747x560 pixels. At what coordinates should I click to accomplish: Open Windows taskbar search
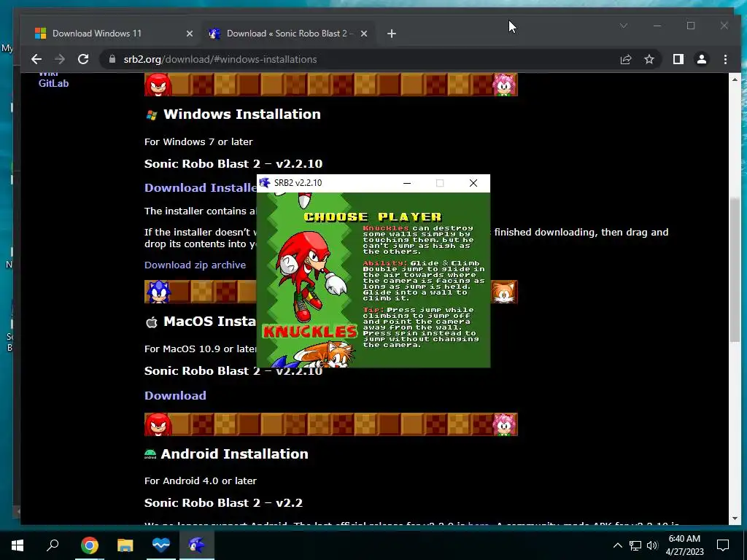(53, 545)
